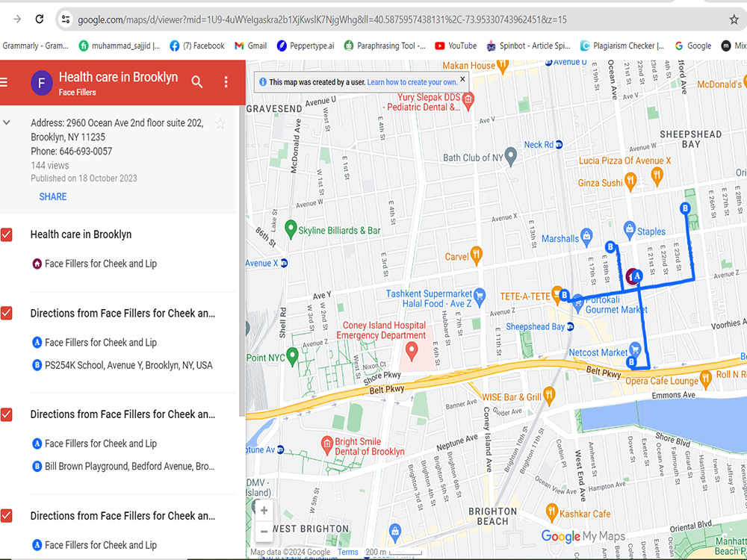Image resolution: width=747 pixels, height=560 pixels.
Task: Collapse the map description chevron
Action: point(7,122)
